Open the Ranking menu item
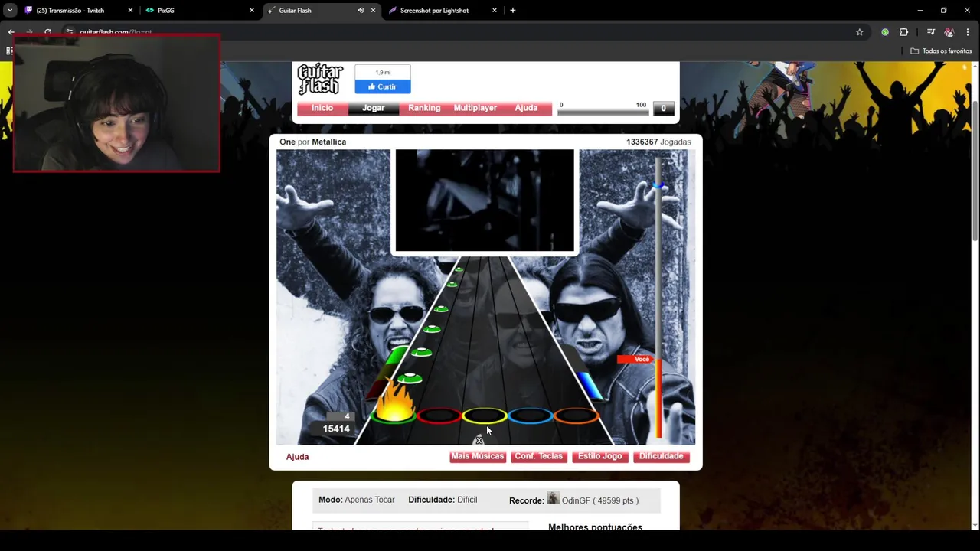The height and width of the screenshot is (551, 980). click(424, 108)
